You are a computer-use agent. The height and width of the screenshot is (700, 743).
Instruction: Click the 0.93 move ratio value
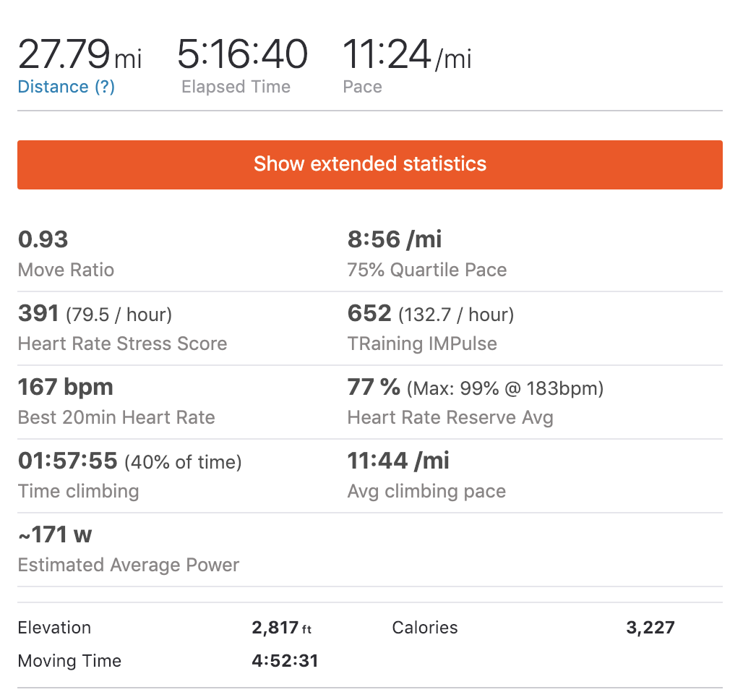click(43, 239)
